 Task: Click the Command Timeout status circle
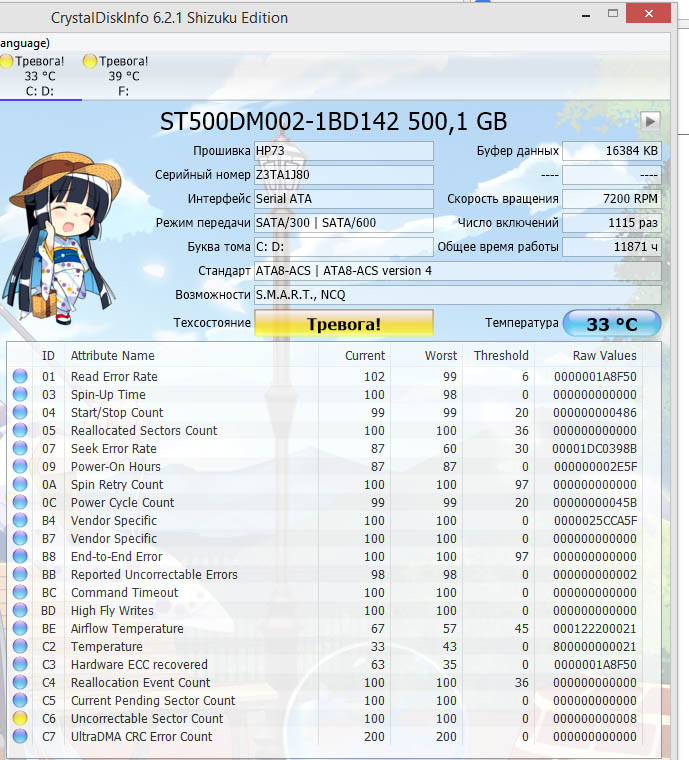(x=20, y=592)
